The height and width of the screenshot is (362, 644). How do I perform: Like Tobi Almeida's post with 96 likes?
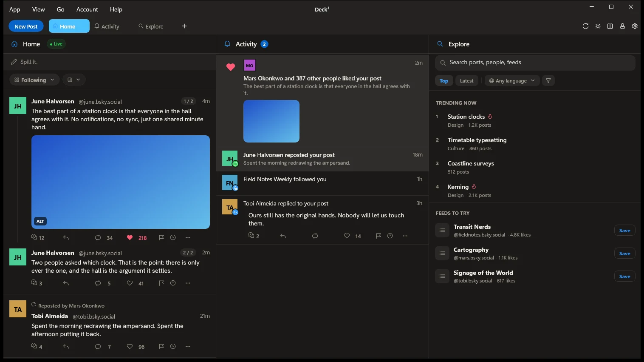130,347
